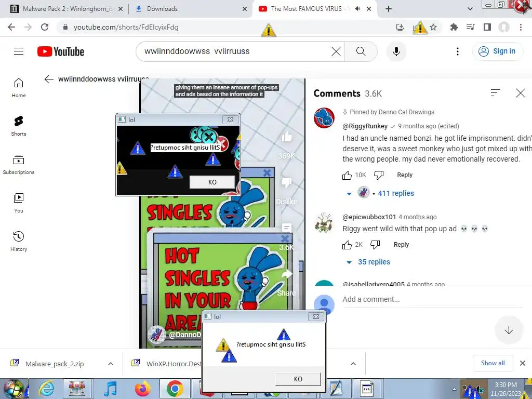Show hidden system tray icons

coord(454,389)
